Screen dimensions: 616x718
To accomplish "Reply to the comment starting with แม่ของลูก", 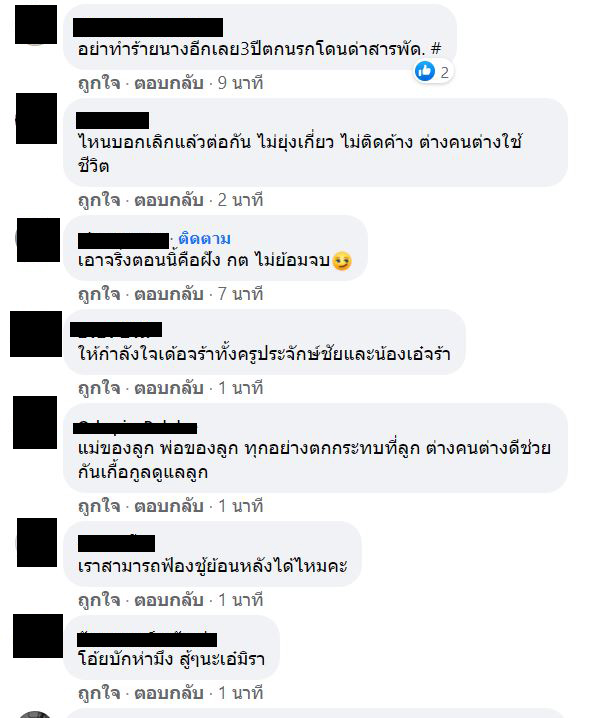I will coord(169,506).
